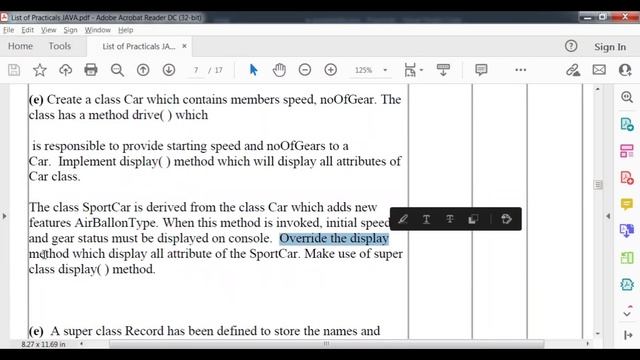This screenshot has width=640, height=360.
Task: Click the share with others person icon
Action: coord(625,70)
